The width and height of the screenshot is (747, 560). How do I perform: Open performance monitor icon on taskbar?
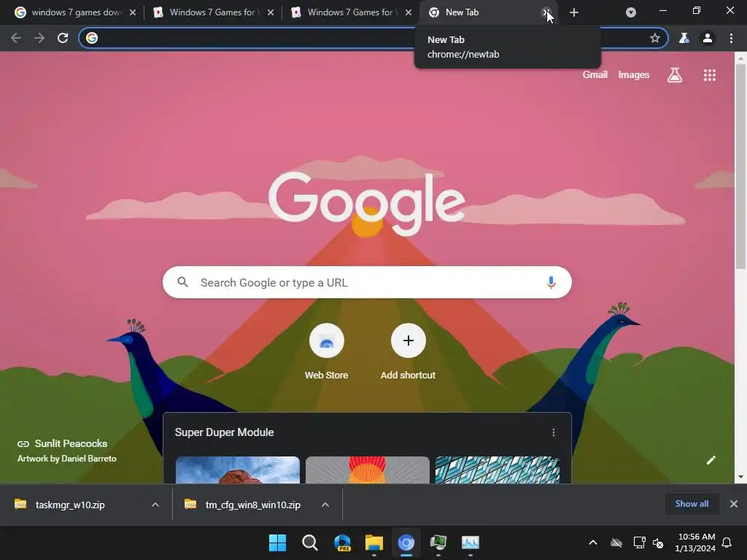tap(471, 542)
